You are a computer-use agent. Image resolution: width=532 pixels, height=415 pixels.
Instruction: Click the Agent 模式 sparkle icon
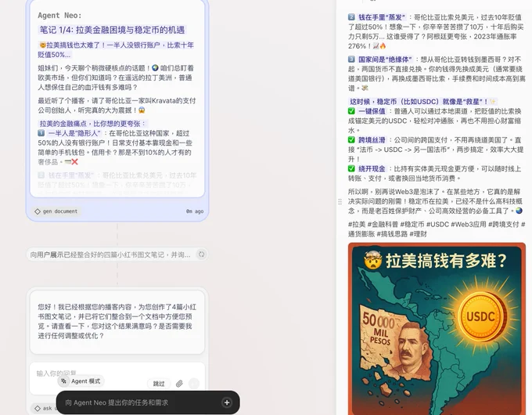(64, 381)
